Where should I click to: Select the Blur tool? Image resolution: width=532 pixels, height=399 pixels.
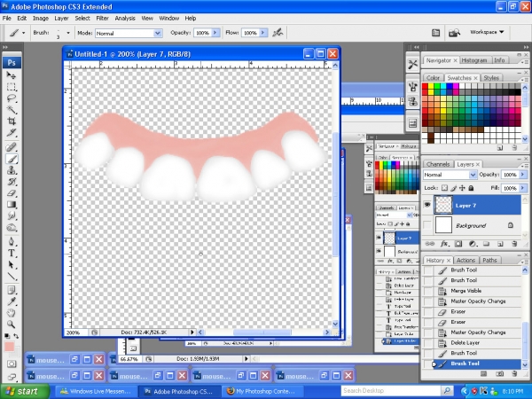click(12, 215)
